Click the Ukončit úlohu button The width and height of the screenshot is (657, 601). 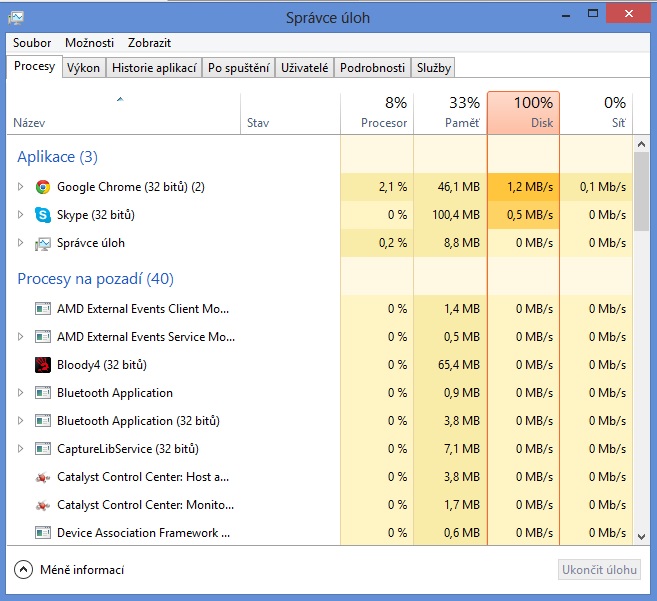[599, 570]
